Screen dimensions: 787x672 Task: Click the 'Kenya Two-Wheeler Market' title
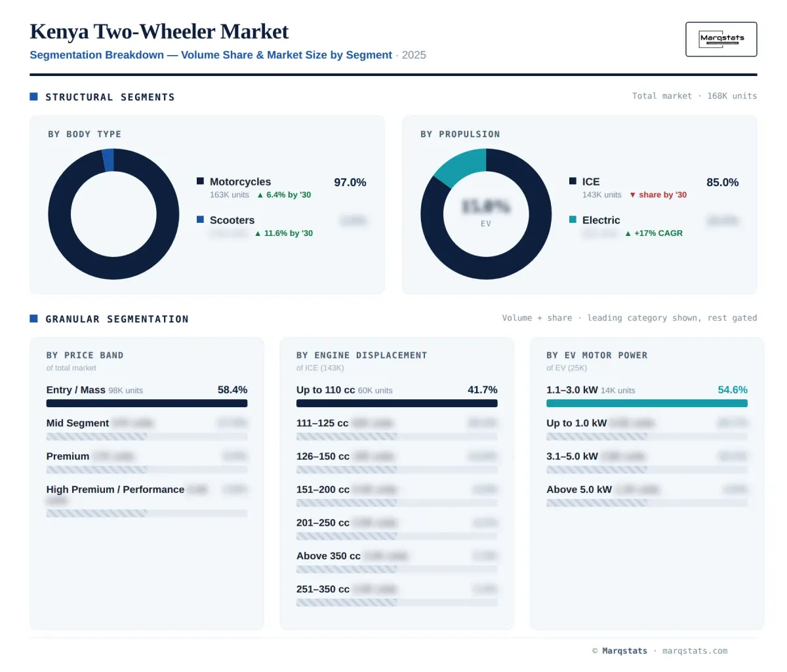tap(159, 31)
